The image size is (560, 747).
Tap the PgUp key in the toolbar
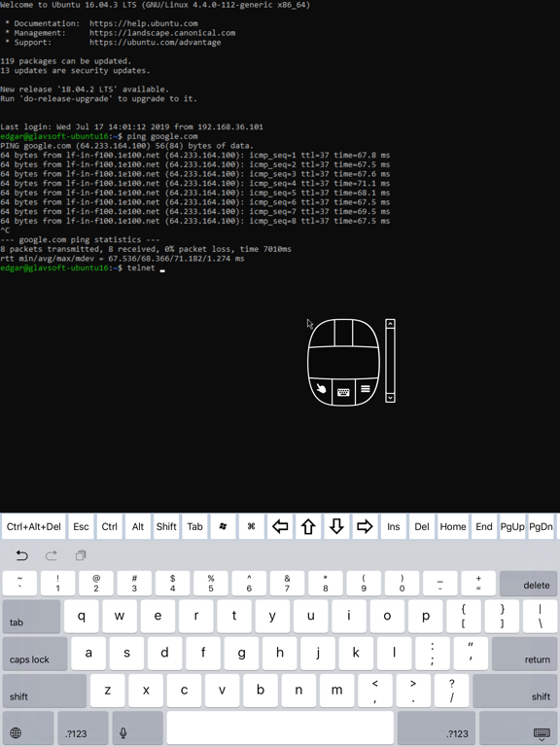pyautogui.click(x=512, y=526)
